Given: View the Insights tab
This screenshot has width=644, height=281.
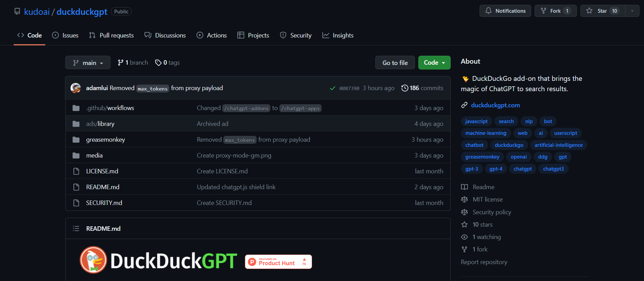Looking at the screenshot, I should coord(338,35).
